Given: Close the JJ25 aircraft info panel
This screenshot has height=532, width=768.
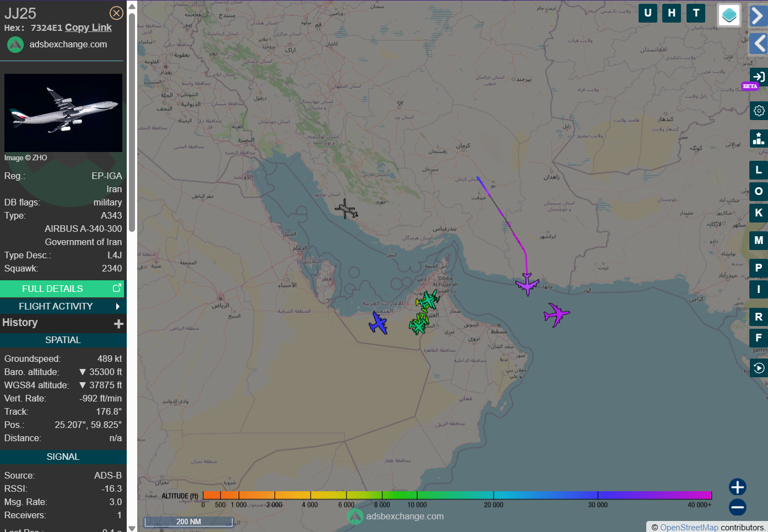Looking at the screenshot, I should [116, 13].
